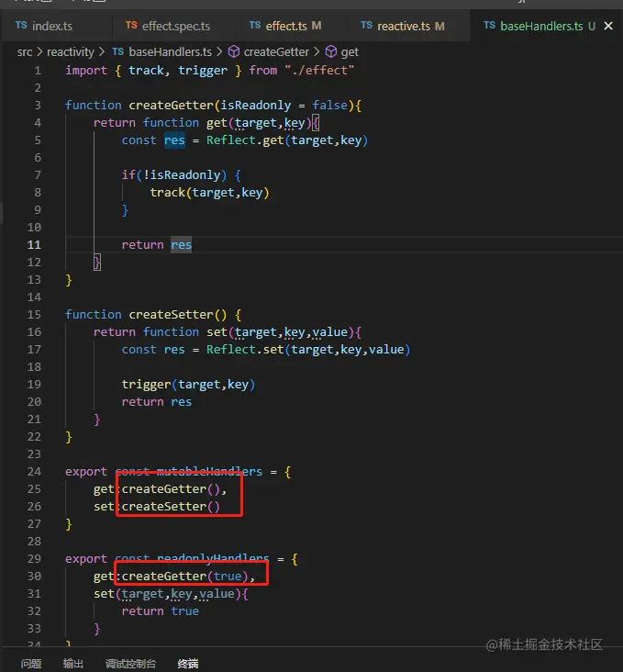This screenshot has height=672, width=623.
Task: Click 'Reflect' on line 17
Action: [231, 349]
